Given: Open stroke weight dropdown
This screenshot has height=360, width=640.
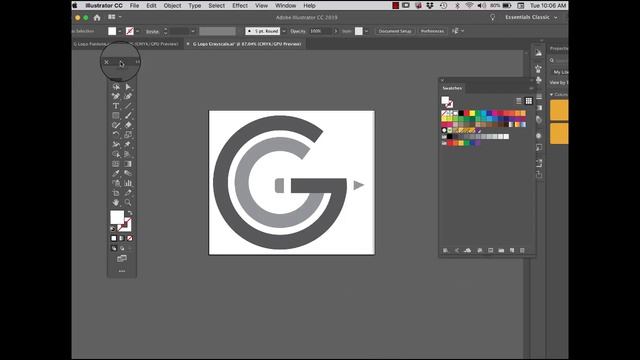Looking at the screenshot, I should coord(193,31).
